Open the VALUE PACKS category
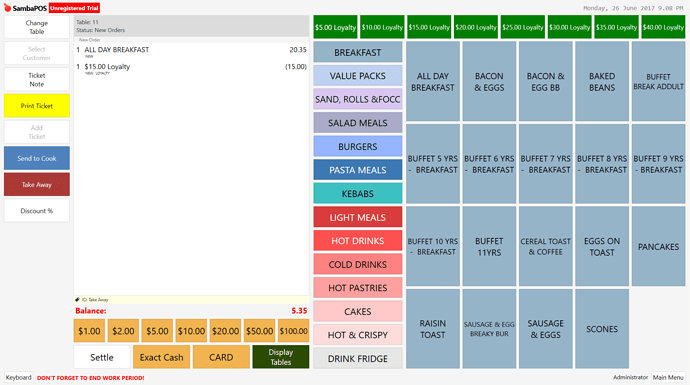 click(358, 76)
